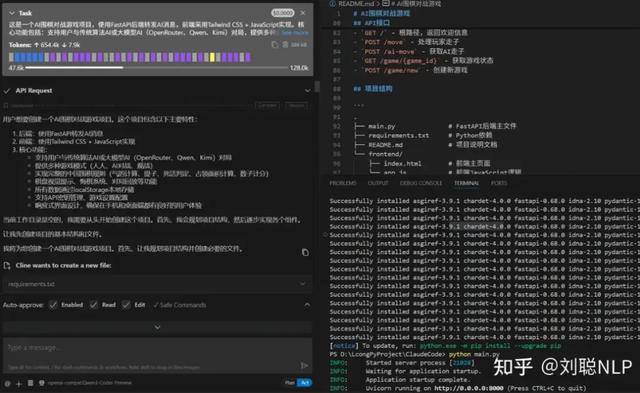Toggle Safe Commands auto-approve option
The width and height of the screenshot is (640, 393).
[x=180, y=305]
